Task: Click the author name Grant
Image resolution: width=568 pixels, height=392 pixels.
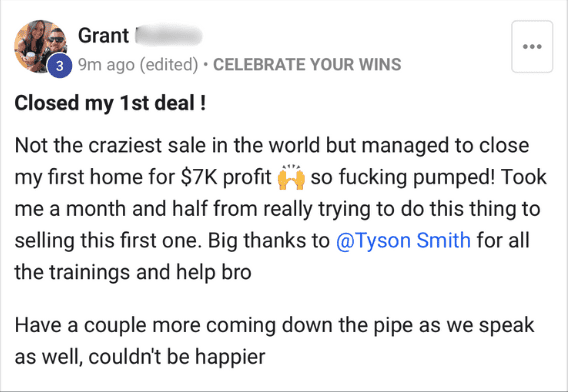Action: pos(103,36)
